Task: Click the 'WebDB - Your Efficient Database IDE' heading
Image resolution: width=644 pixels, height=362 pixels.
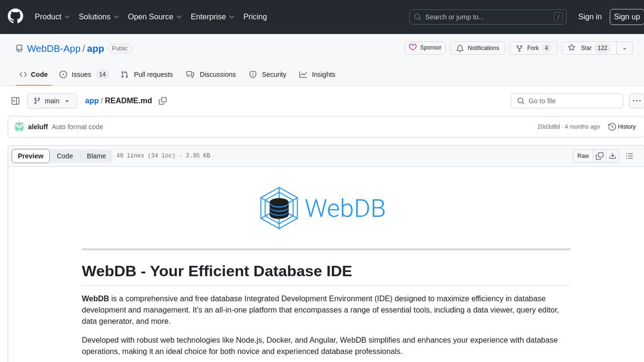Action: pyautogui.click(x=217, y=271)
